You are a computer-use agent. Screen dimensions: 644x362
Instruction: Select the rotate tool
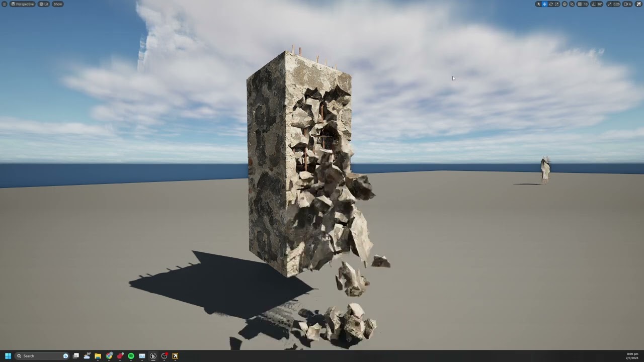pos(551,4)
